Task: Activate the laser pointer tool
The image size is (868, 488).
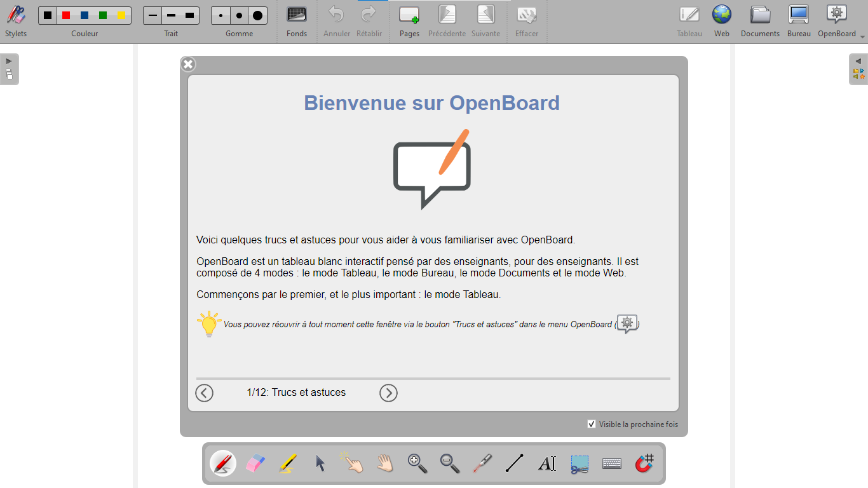Action: pos(482,463)
